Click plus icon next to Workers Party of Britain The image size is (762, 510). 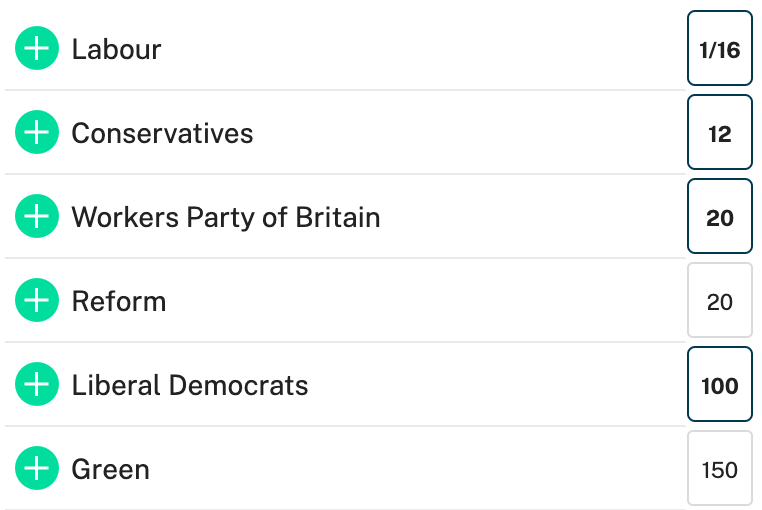click(37, 217)
